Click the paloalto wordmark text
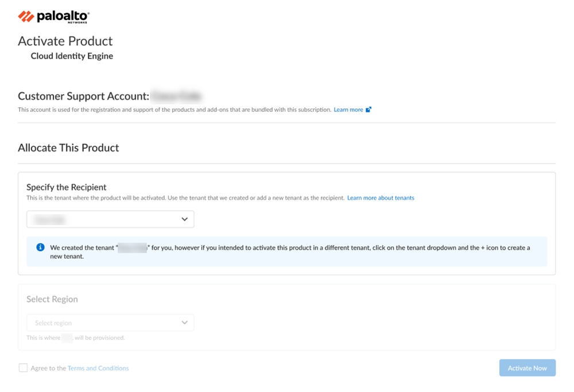The height and width of the screenshot is (392, 574). [x=63, y=16]
